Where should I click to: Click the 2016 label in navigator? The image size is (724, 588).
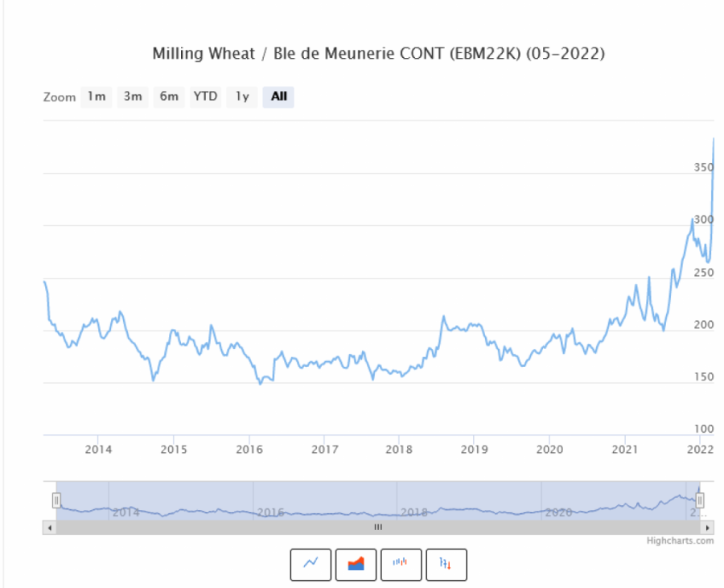point(270,512)
